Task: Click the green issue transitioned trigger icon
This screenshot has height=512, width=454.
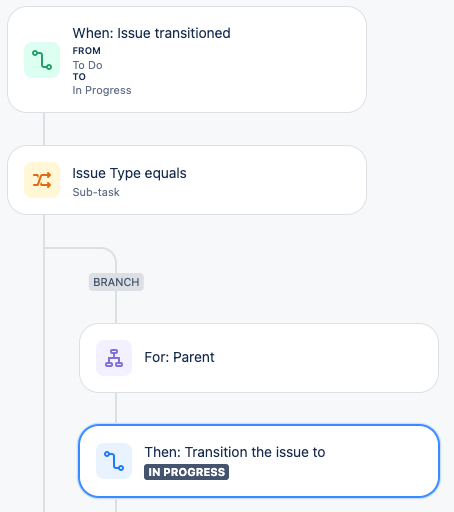Action: click(x=42, y=60)
